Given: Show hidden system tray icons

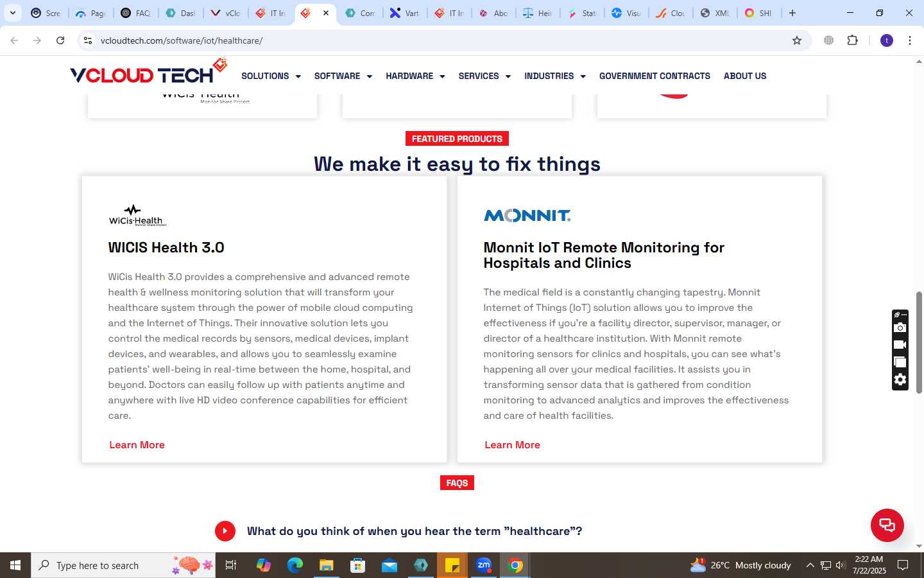Looking at the screenshot, I should click(810, 565).
